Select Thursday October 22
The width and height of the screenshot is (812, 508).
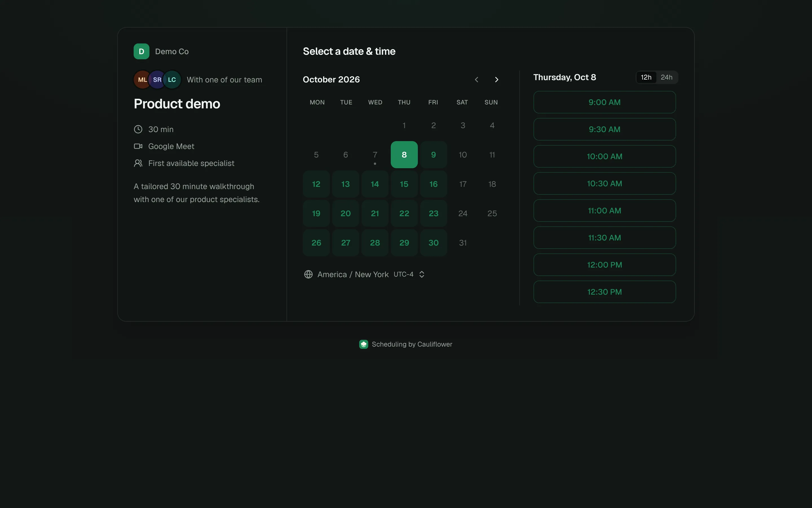click(x=404, y=213)
